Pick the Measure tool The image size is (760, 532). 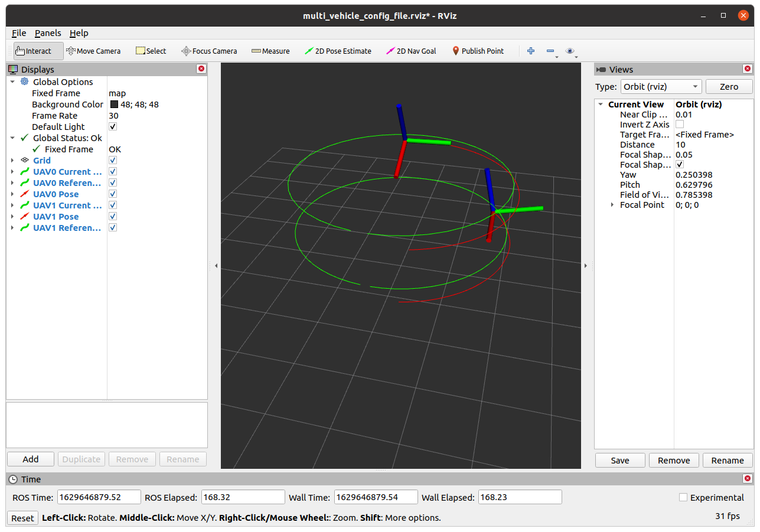click(270, 51)
